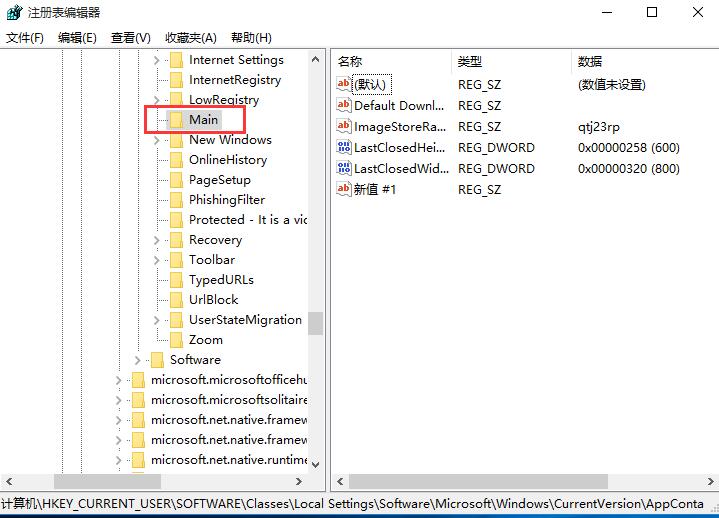719x518 pixels.
Task: Select the TypedURLs tree label
Action: click(x=221, y=280)
